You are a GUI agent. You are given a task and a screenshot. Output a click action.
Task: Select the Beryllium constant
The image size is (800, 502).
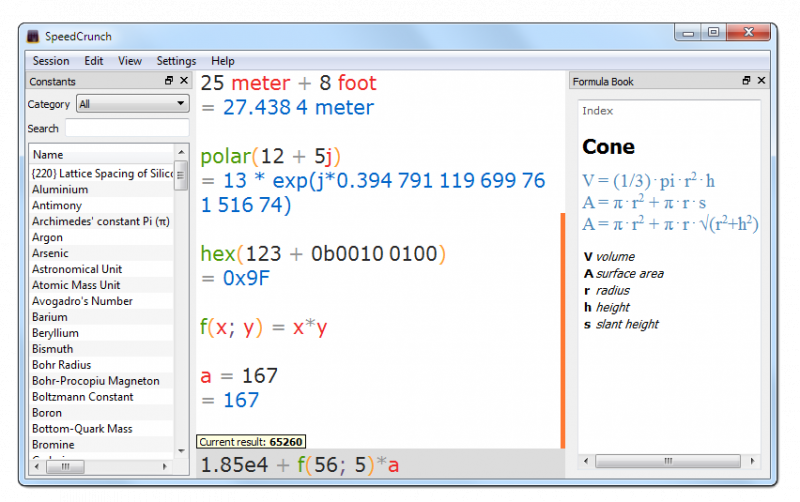point(102,333)
